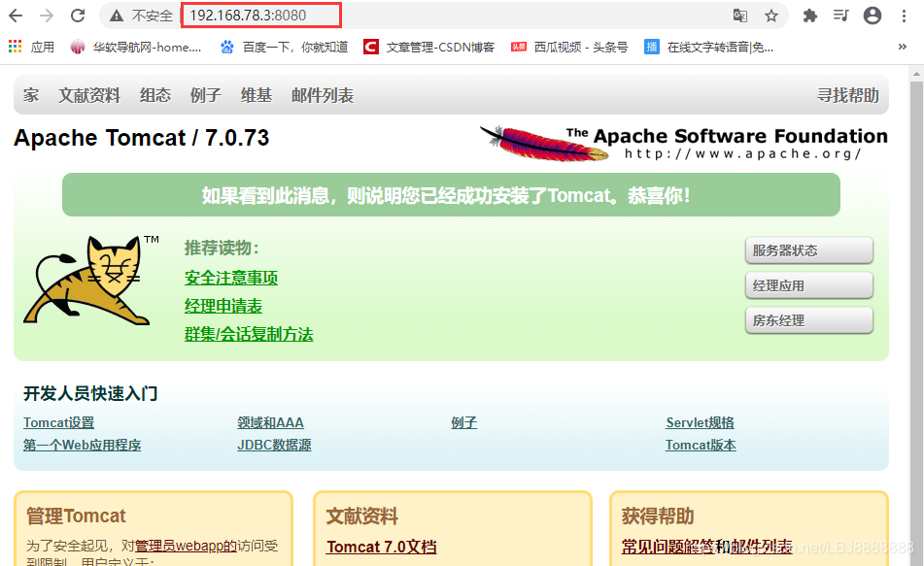
Task: Click the 文献资料 box heading
Action: pyautogui.click(x=362, y=516)
